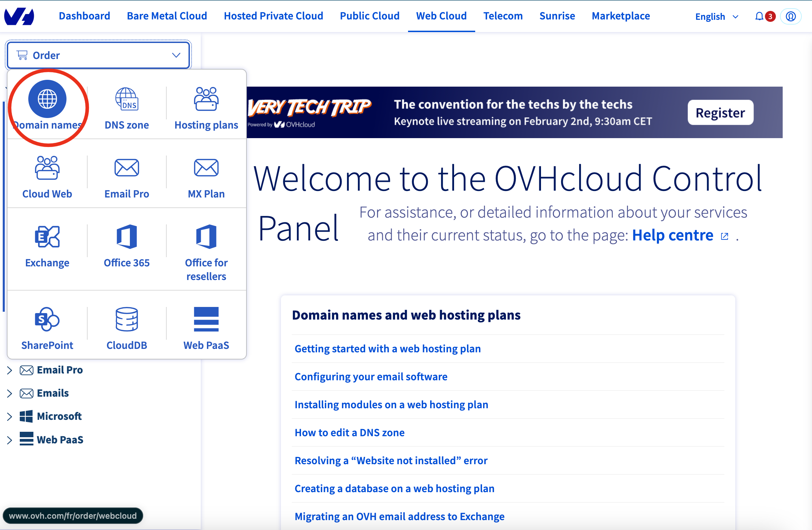Go to the Sunrise tab
The height and width of the screenshot is (530, 812).
557,16
